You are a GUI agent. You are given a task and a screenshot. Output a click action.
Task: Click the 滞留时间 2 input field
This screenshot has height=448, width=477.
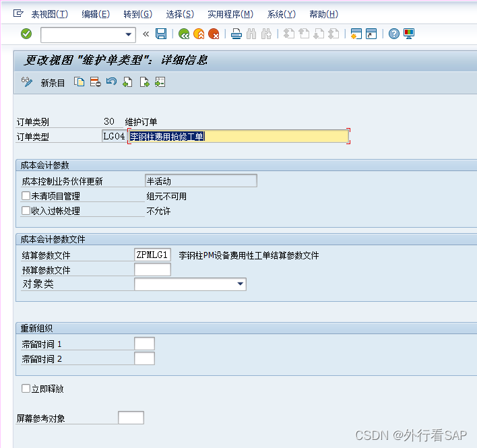click(144, 358)
